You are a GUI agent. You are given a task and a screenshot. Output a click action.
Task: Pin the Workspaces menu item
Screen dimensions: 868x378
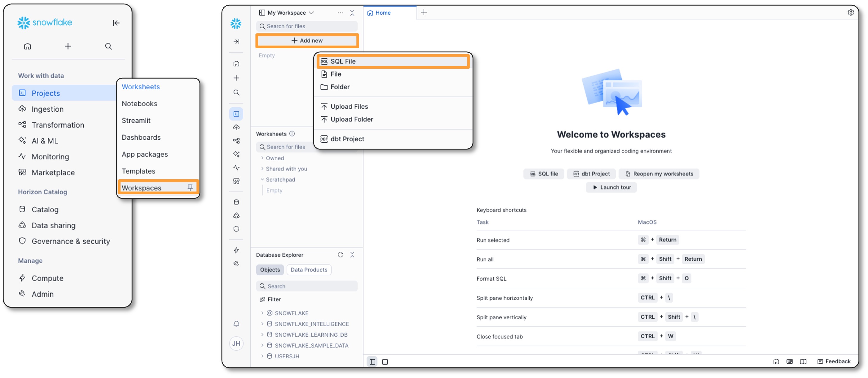190,187
